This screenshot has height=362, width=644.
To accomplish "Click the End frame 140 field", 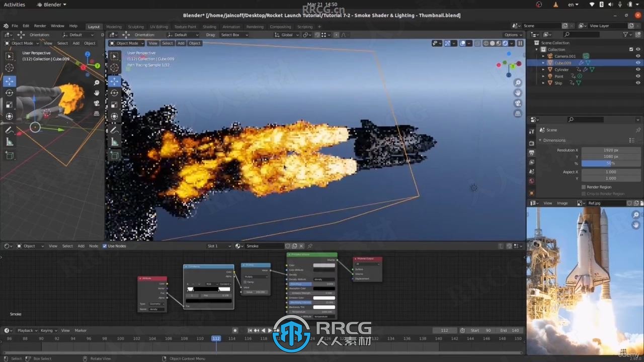I will click(510, 330).
